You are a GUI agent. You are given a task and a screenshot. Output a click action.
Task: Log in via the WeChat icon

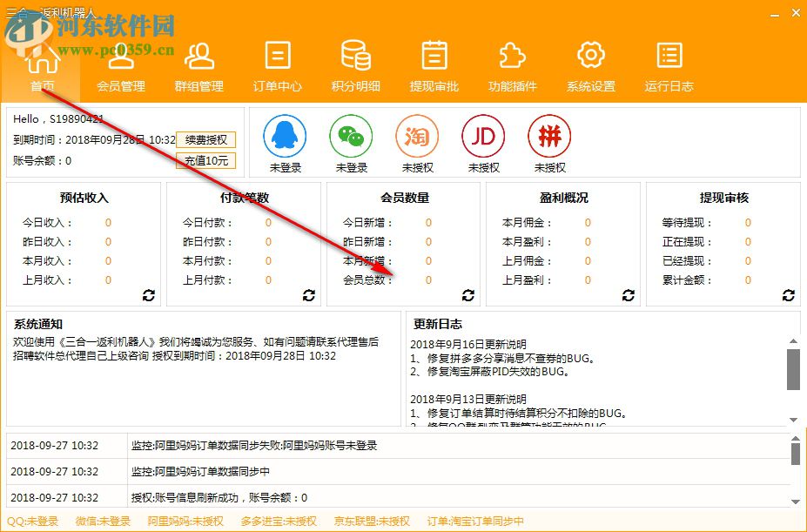tap(351, 135)
